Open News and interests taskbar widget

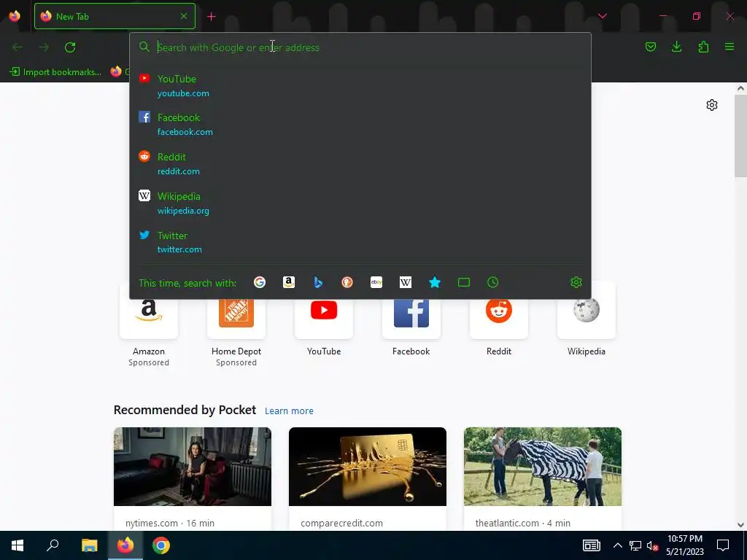591,545
